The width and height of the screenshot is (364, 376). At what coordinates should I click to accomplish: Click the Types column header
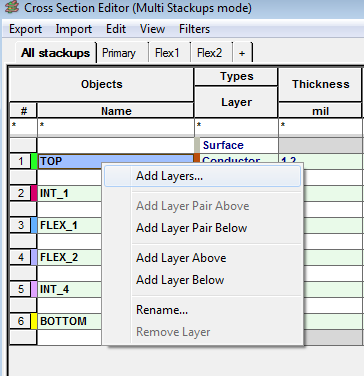(x=236, y=77)
